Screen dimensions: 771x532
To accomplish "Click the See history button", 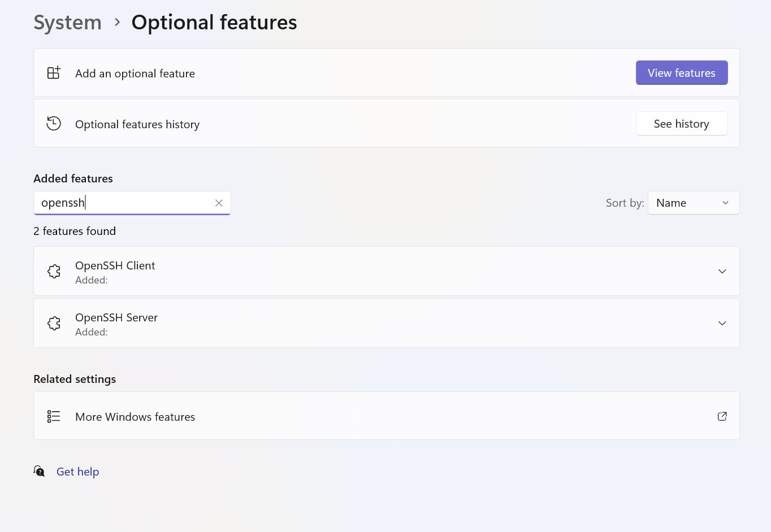I will [682, 124].
